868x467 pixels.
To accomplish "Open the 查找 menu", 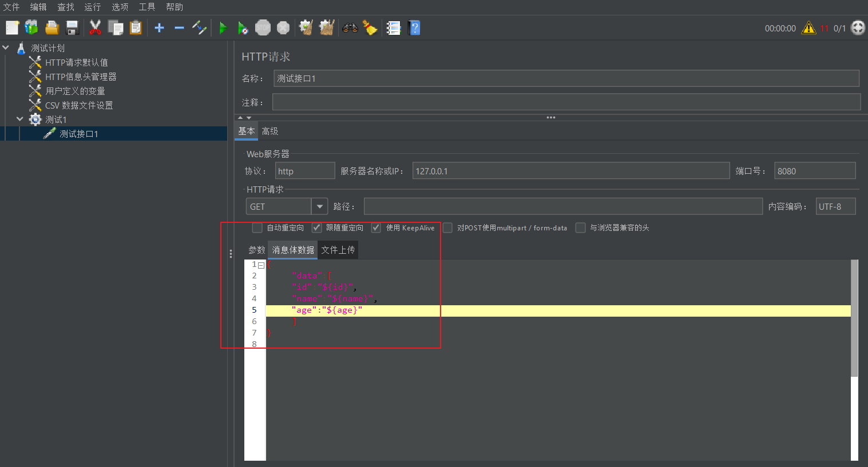I will (66, 7).
